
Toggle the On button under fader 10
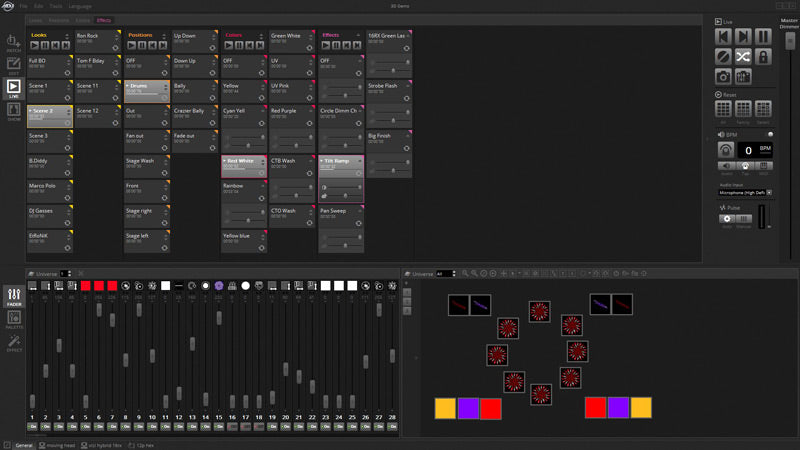click(x=152, y=427)
